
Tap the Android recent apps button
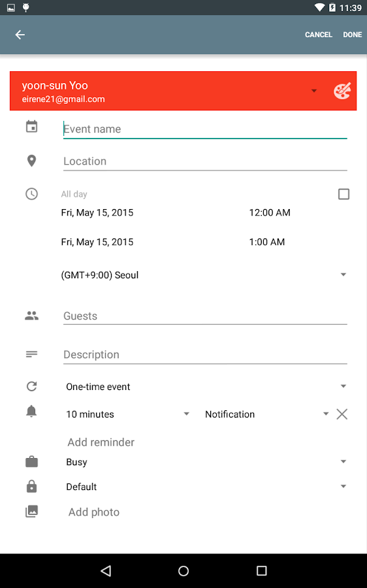click(x=261, y=571)
